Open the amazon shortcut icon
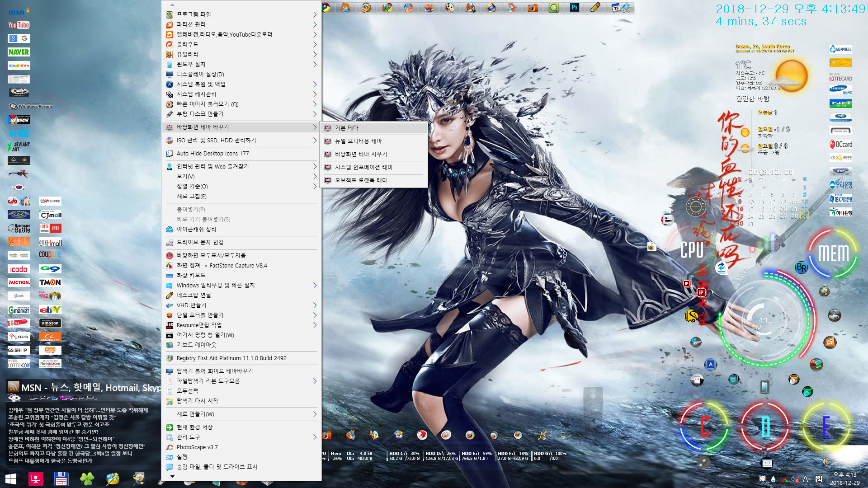 pyautogui.click(x=50, y=323)
